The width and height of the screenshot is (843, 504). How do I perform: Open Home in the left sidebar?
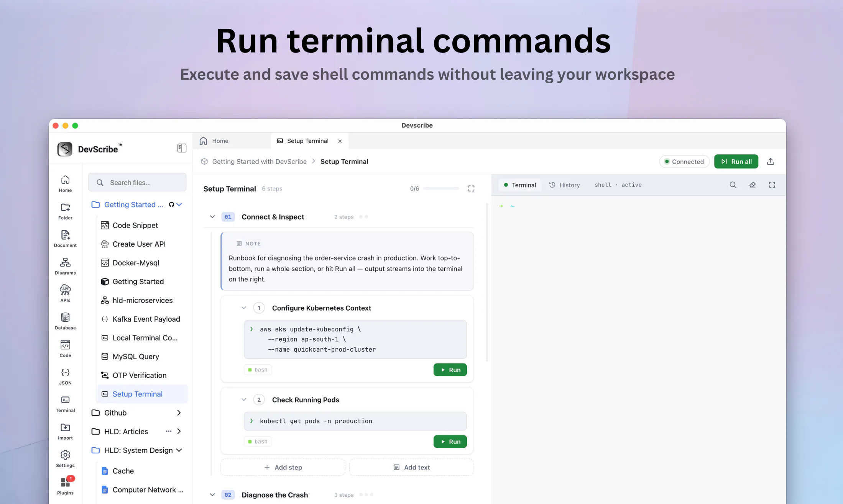(x=65, y=184)
